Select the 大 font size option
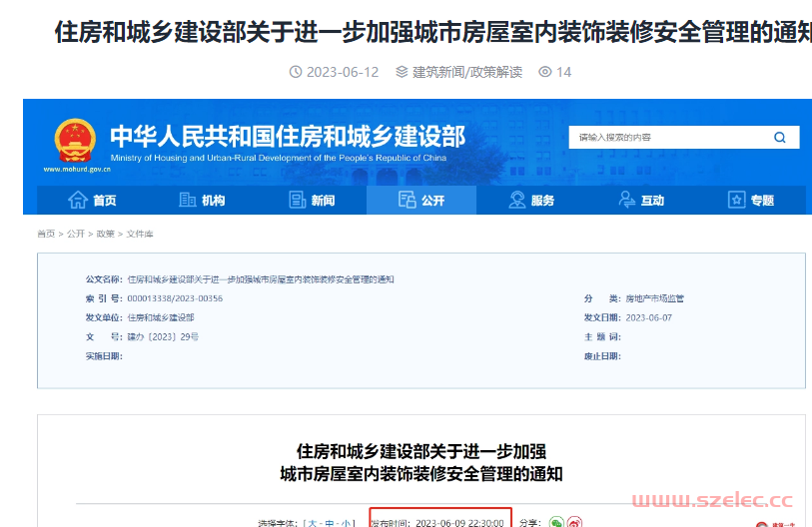The image size is (812, 527). [x=313, y=523]
